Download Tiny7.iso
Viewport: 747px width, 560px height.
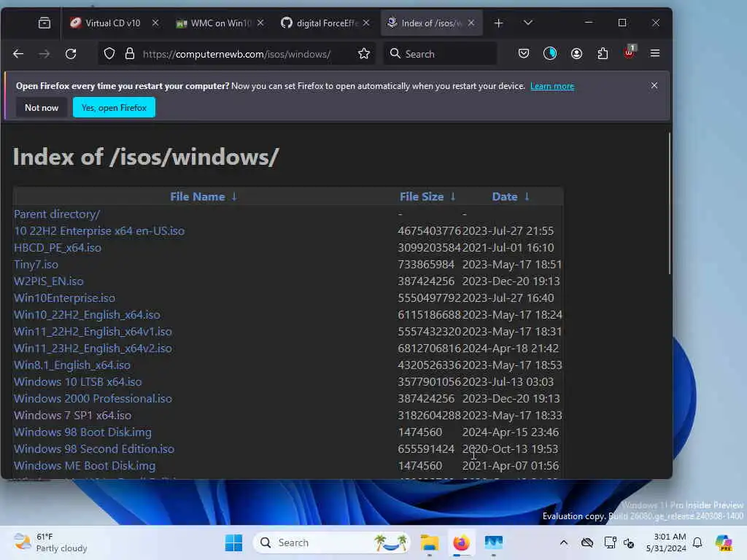pyautogui.click(x=36, y=264)
